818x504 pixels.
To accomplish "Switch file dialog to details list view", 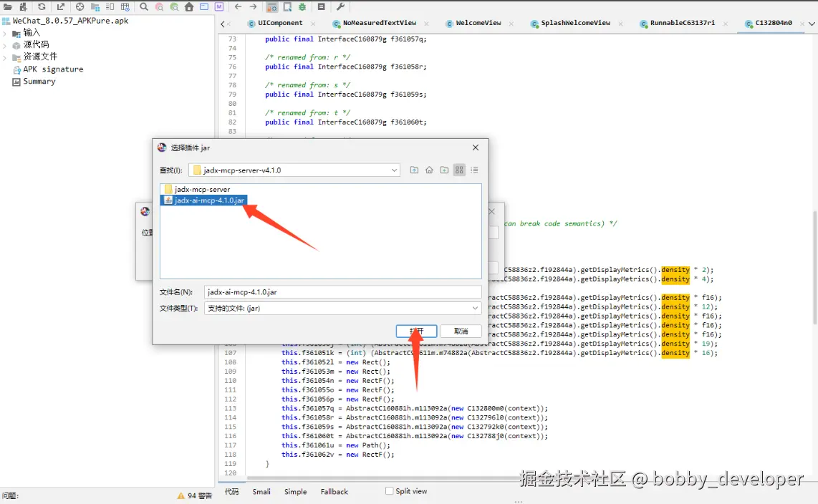I will 474,170.
